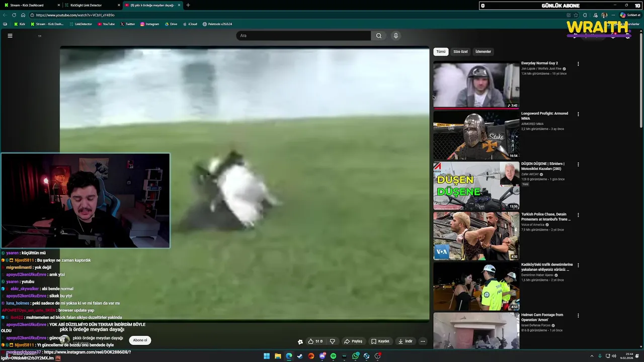The image size is (644, 362).
Task: Click the video player to pause
Action: point(245,184)
